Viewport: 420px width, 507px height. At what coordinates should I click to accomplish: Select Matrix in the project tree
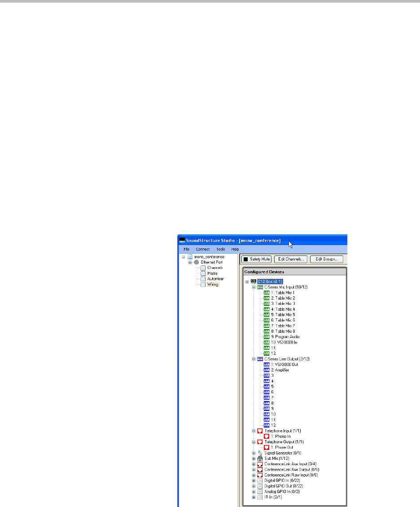tap(212, 273)
